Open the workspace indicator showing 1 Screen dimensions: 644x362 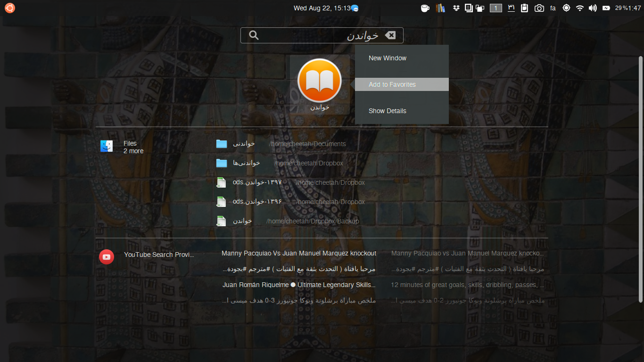click(x=495, y=8)
